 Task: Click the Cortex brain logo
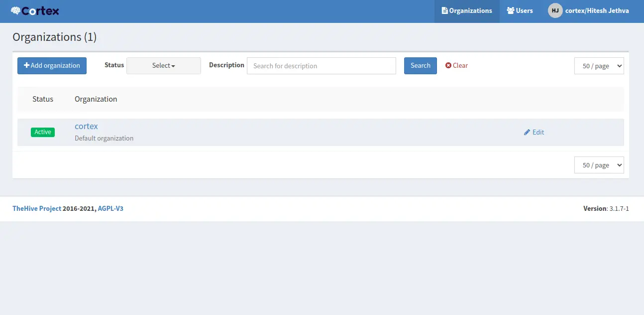pyautogui.click(x=35, y=10)
